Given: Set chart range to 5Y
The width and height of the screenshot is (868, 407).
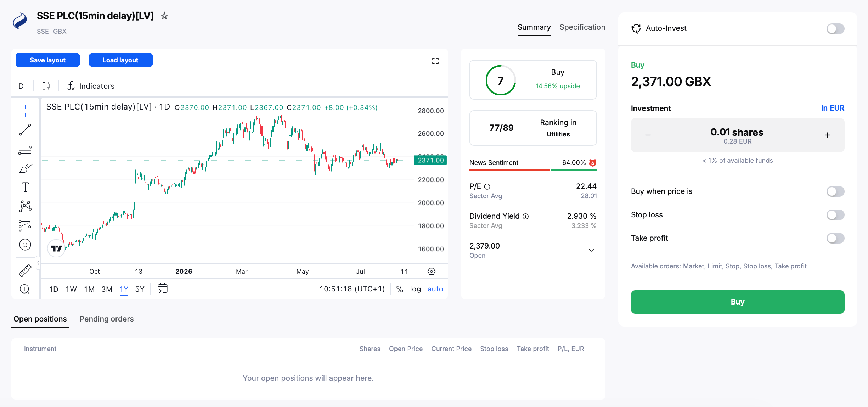Looking at the screenshot, I should [140, 289].
